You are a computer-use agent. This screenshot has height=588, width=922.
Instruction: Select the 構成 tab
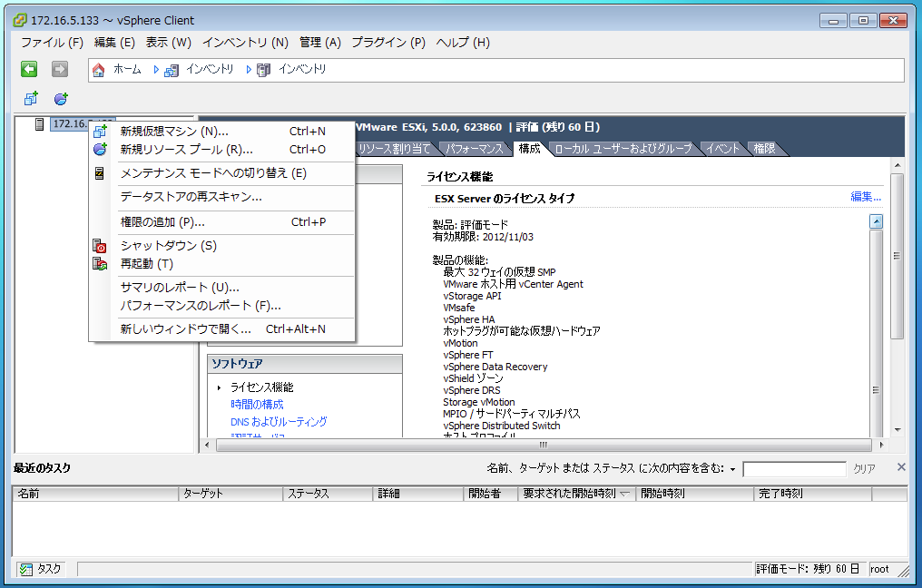pos(529,149)
